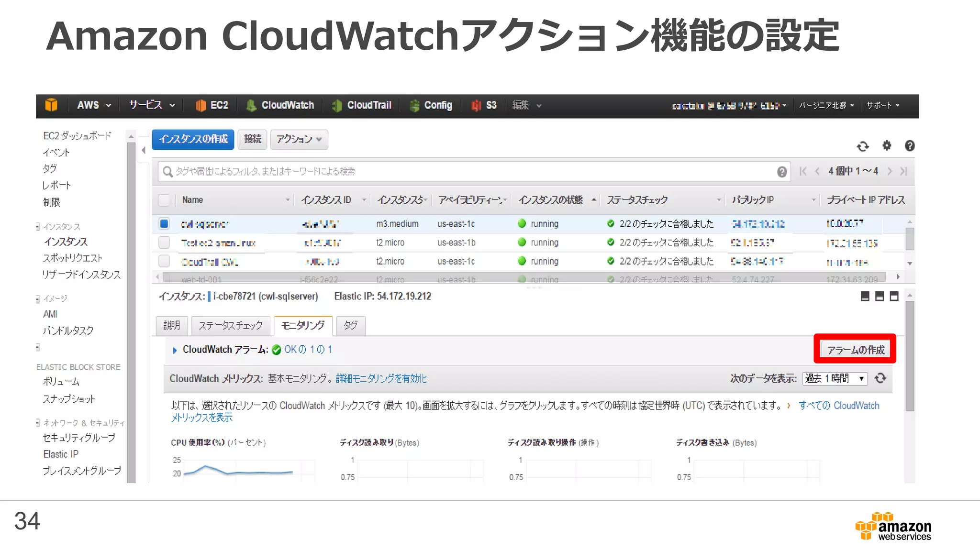Screen dimensions: 980x551
Task: Toggle the select-all instances checkbox
Action: pos(164,200)
